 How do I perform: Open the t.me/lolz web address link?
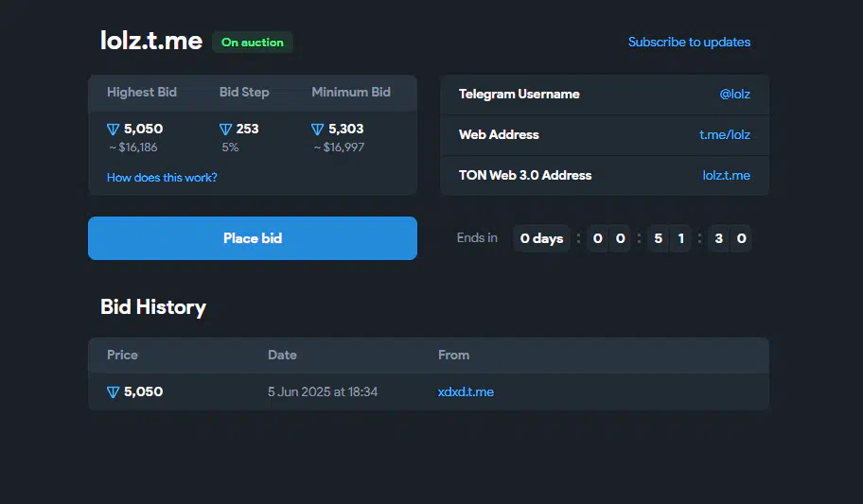pos(724,135)
